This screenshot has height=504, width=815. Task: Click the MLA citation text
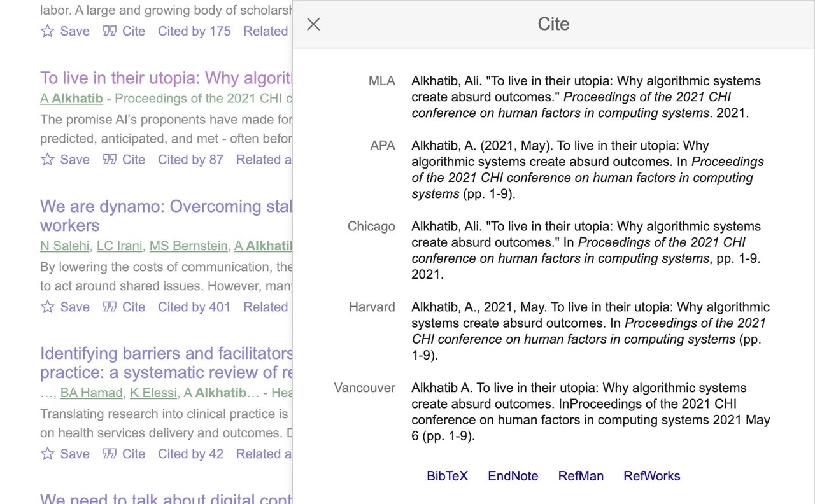click(x=586, y=97)
